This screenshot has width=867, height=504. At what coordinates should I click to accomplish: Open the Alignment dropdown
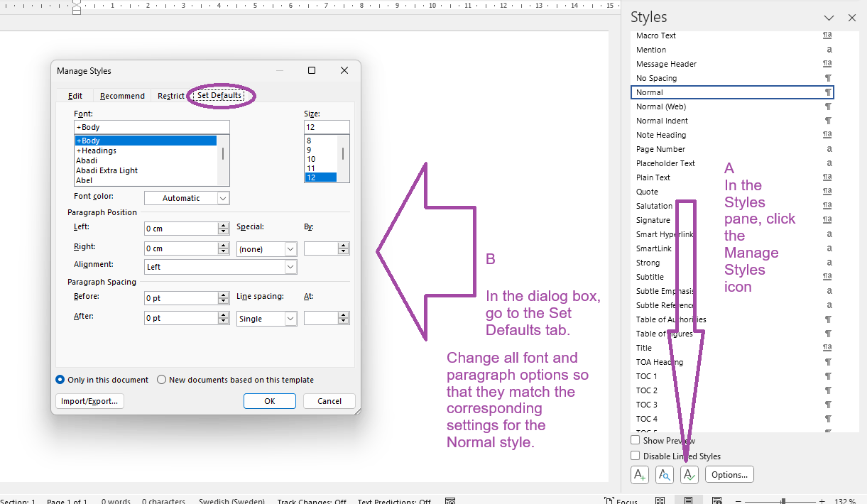(x=221, y=267)
